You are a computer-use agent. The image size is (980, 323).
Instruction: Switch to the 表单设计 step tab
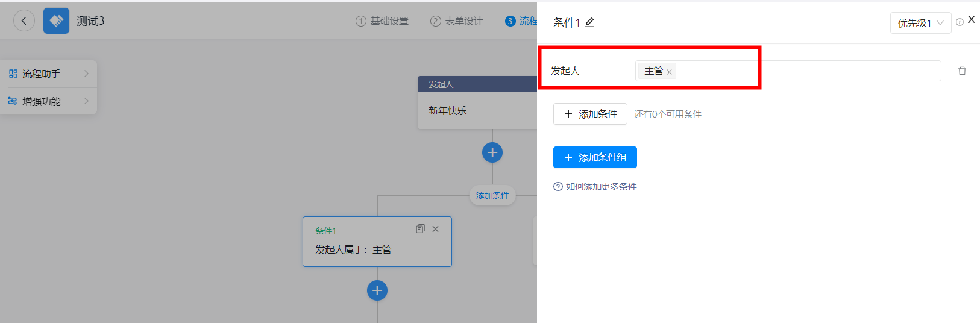[456, 21]
